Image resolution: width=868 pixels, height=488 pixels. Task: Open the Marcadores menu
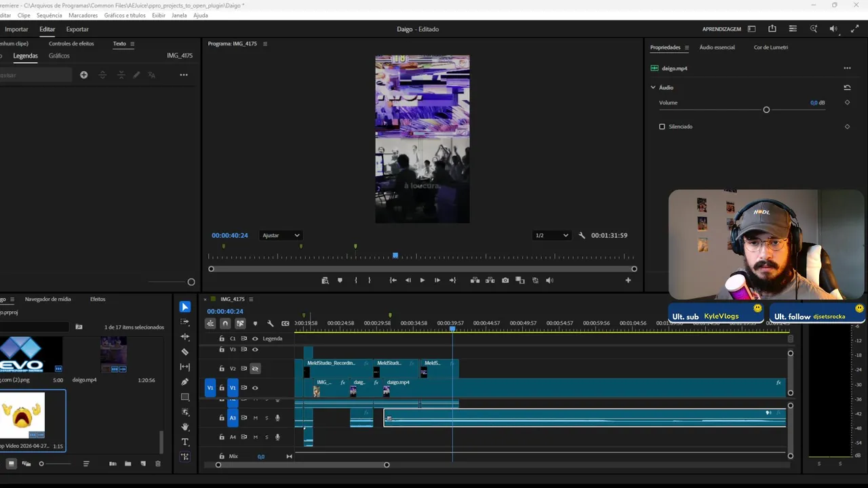pos(83,15)
